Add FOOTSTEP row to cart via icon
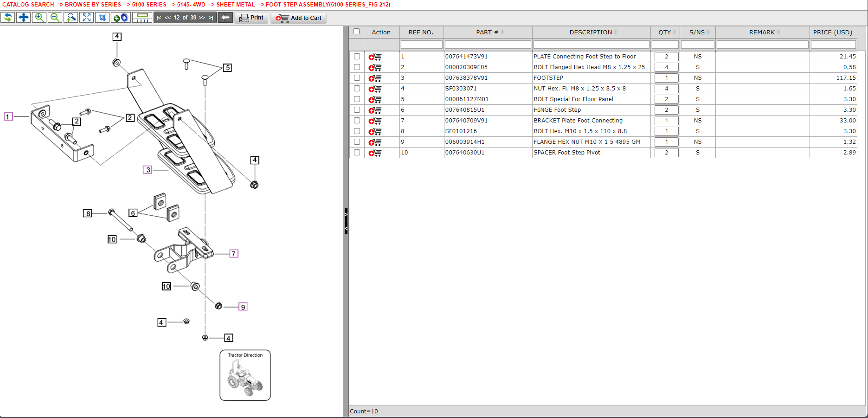The width and height of the screenshot is (868, 418). 375,78
